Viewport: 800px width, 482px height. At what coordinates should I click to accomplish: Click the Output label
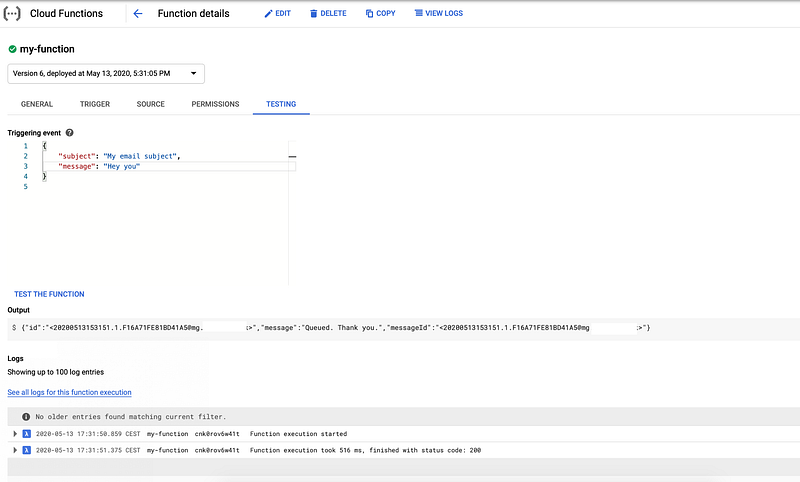tap(18, 310)
